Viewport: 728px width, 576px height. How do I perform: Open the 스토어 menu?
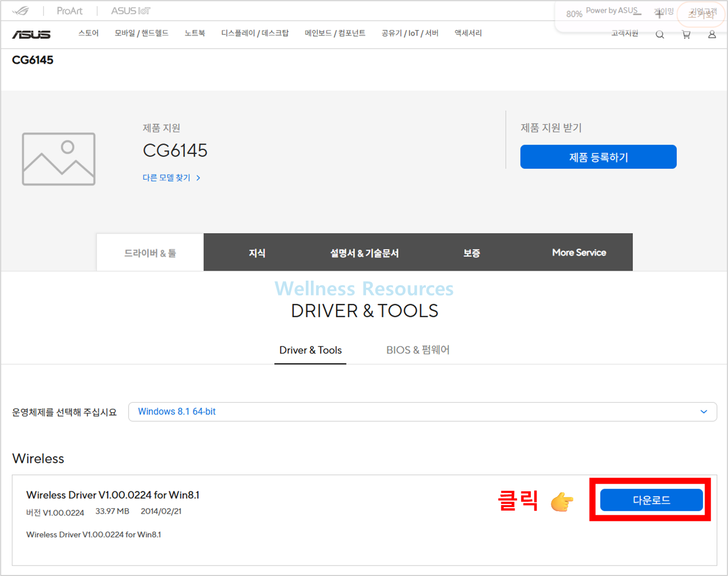pyautogui.click(x=88, y=33)
